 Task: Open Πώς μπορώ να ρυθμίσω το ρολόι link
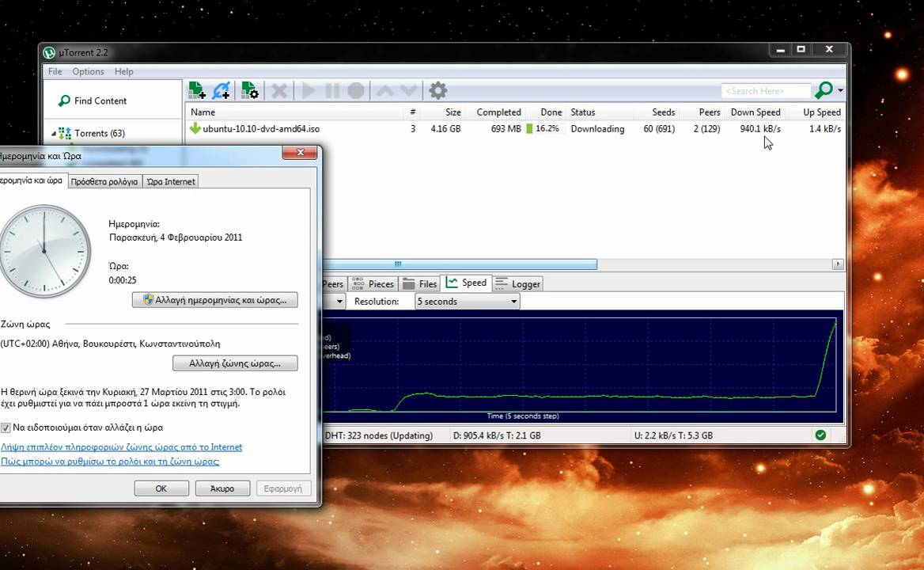(110, 461)
